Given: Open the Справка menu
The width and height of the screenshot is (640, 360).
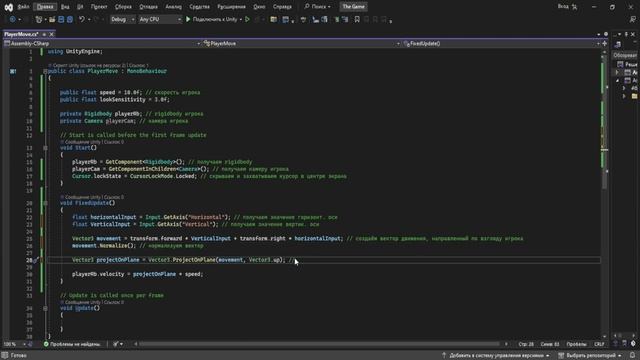Looking at the screenshot, I should point(282,7).
